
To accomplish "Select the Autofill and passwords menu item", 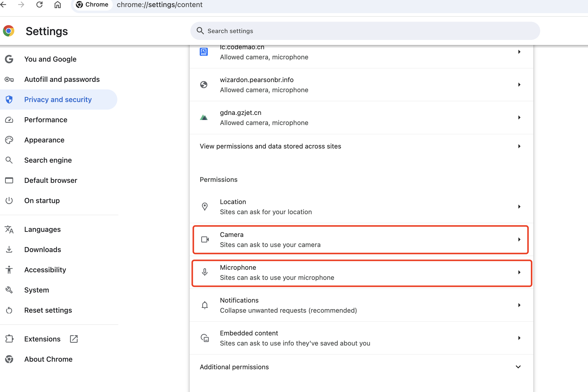I will pos(62,79).
